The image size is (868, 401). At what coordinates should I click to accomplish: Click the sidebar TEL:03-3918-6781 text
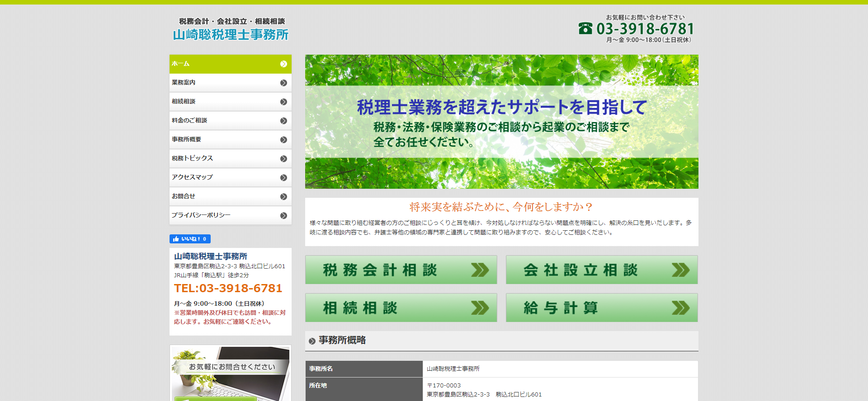[x=228, y=288]
